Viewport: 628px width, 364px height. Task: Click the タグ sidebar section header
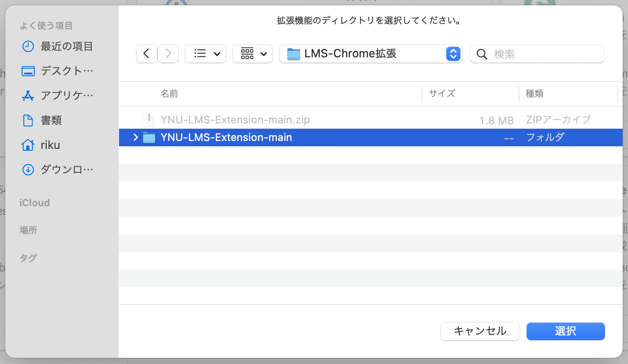[x=28, y=258]
